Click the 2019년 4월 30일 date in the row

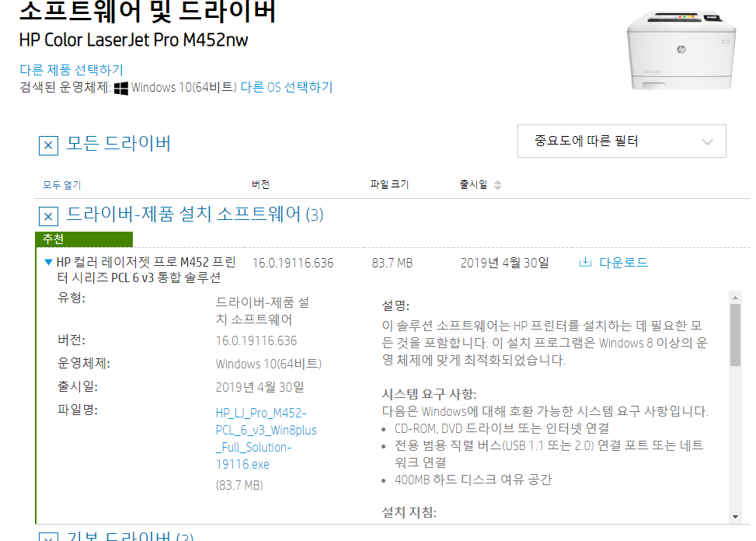coord(505,264)
